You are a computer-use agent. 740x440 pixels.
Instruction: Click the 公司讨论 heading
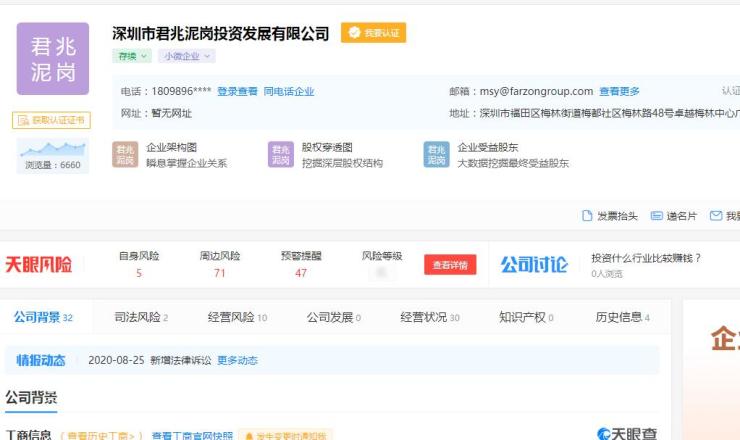point(534,264)
